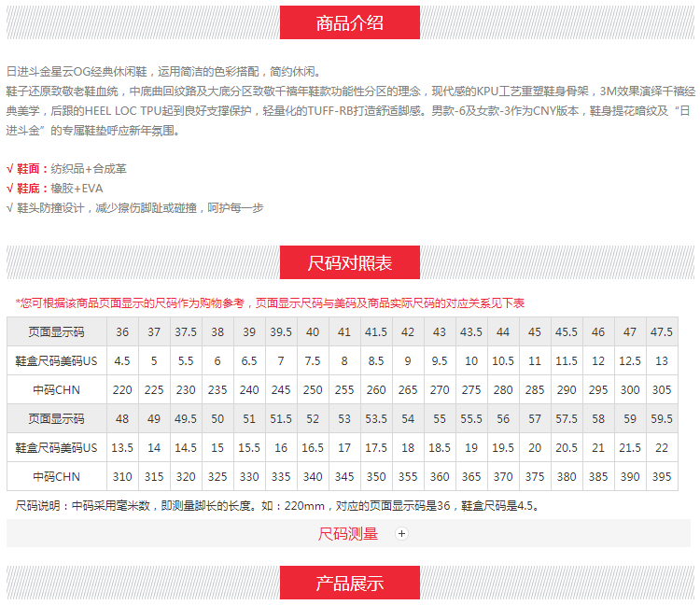The height and width of the screenshot is (605, 700).
Task: Select page size cell 36
Action: coord(122,331)
